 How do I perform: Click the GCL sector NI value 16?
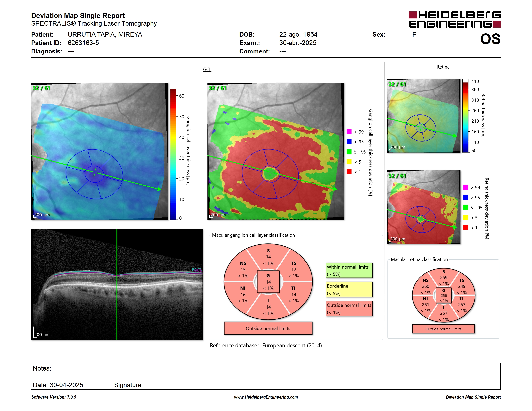pyautogui.click(x=243, y=295)
